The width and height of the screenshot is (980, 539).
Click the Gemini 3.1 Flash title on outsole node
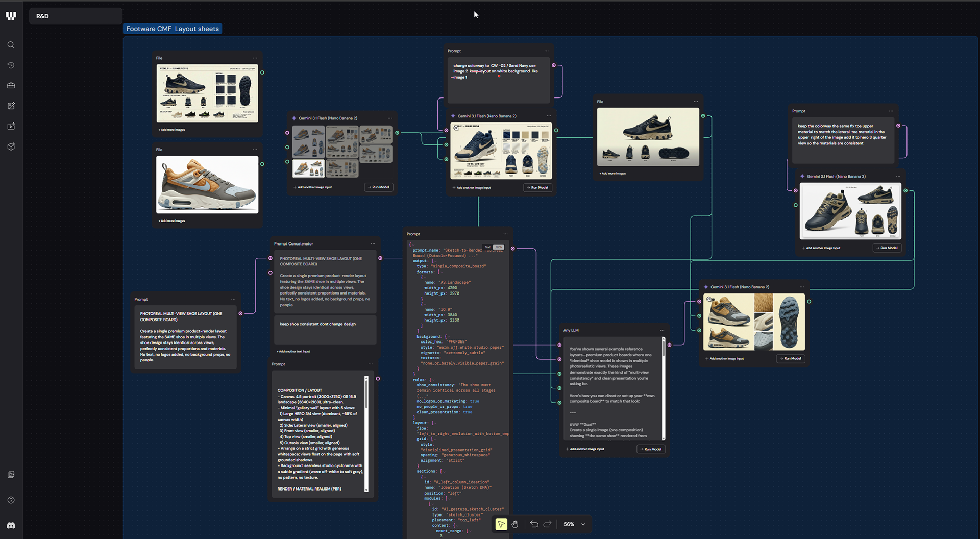click(740, 287)
